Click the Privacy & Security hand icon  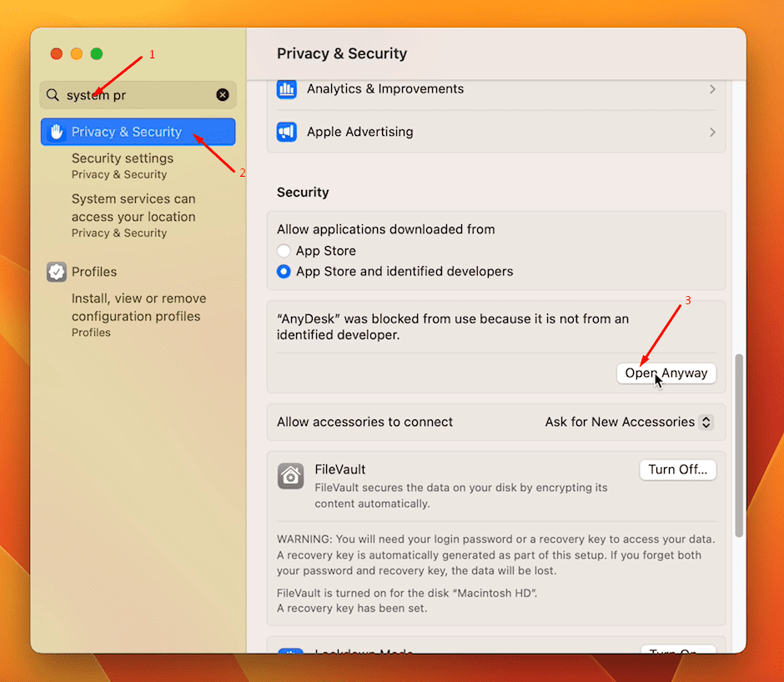(57, 132)
